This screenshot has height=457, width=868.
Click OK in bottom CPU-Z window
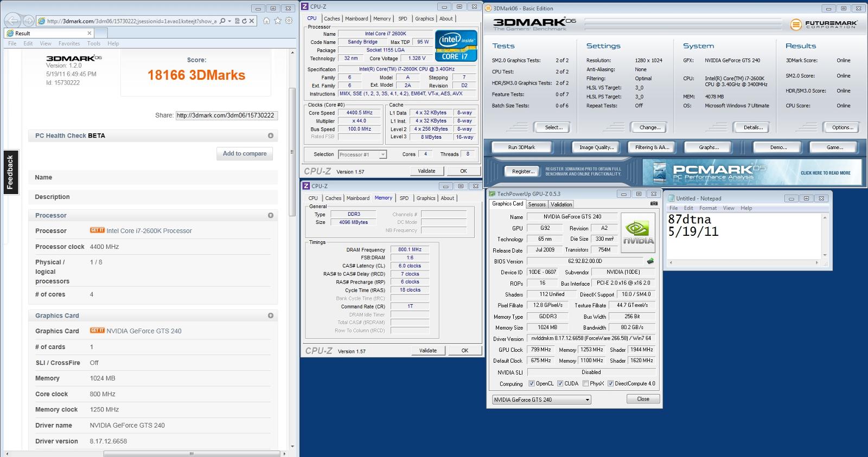click(x=464, y=350)
